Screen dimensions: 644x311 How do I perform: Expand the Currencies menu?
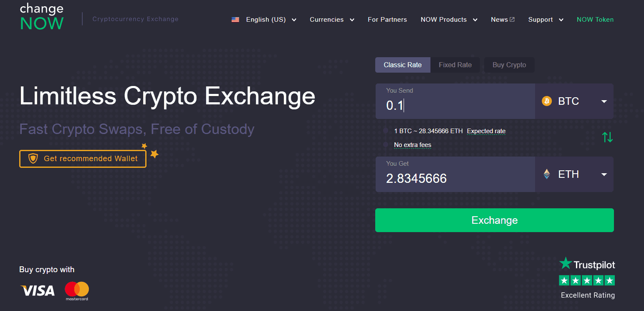coord(332,20)
